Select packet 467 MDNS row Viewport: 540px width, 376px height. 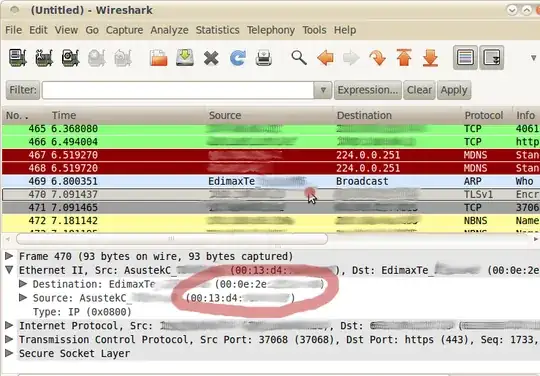[x=271, y=155]
